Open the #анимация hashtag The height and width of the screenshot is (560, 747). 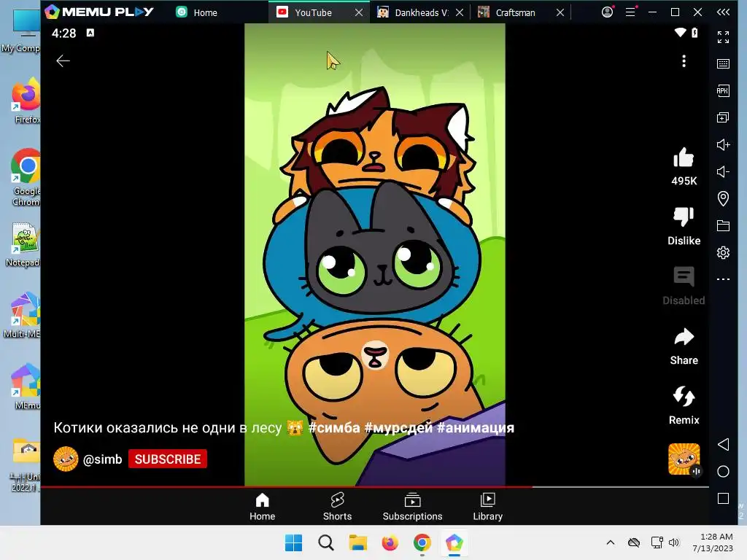click(476, 427)
